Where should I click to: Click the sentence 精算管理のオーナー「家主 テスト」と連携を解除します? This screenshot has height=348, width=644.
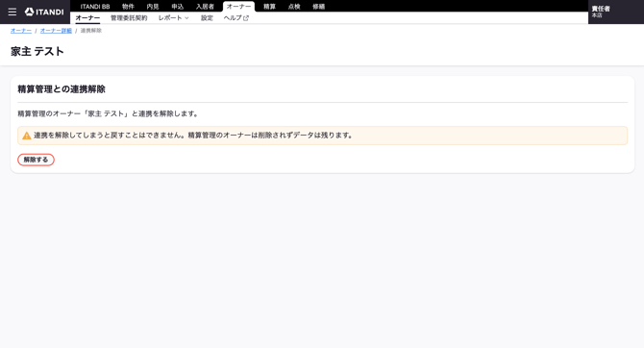pyautogui.click(x=109, y=113)
